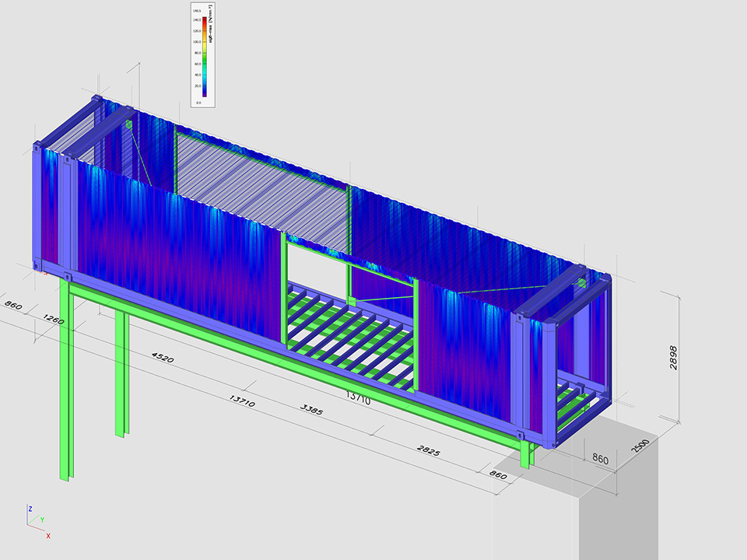Click the red band of stress legend
The height and width of the screenshot is (560, 747).
click(x=205, y=23)
